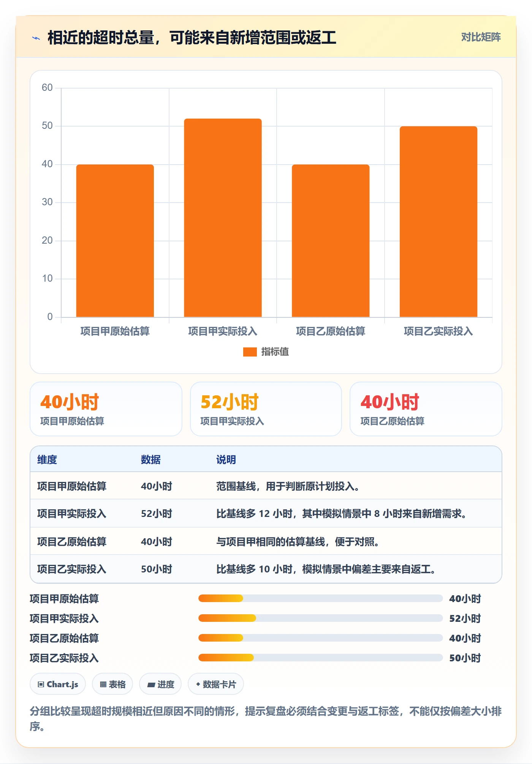532x764 pixels.
Task: Click the 对比矩阵 label in header
Action: pos(481,37)
